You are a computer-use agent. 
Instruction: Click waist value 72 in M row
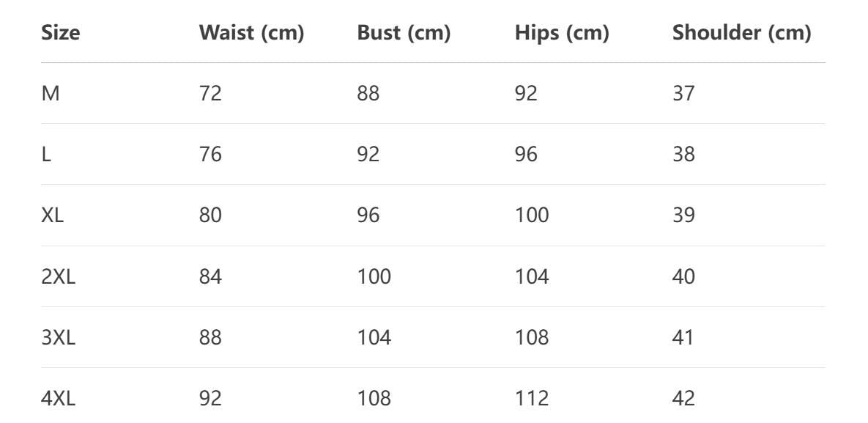(210, 93)
